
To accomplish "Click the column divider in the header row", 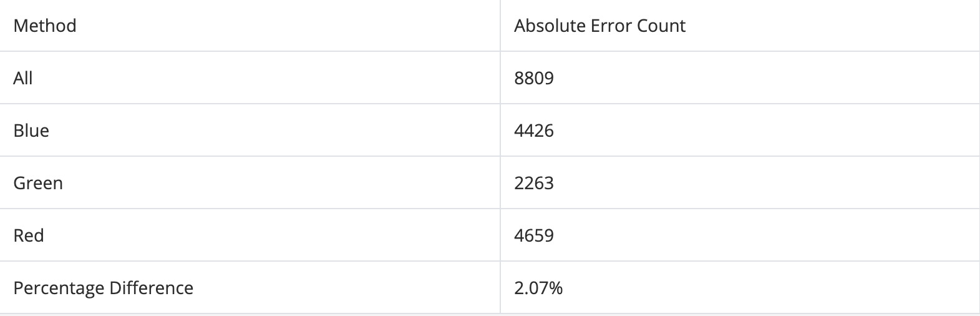I will 500,26.
